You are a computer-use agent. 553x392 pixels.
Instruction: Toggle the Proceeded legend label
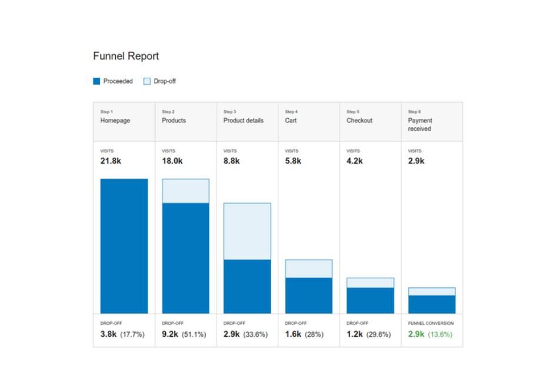tap(118, 81)
